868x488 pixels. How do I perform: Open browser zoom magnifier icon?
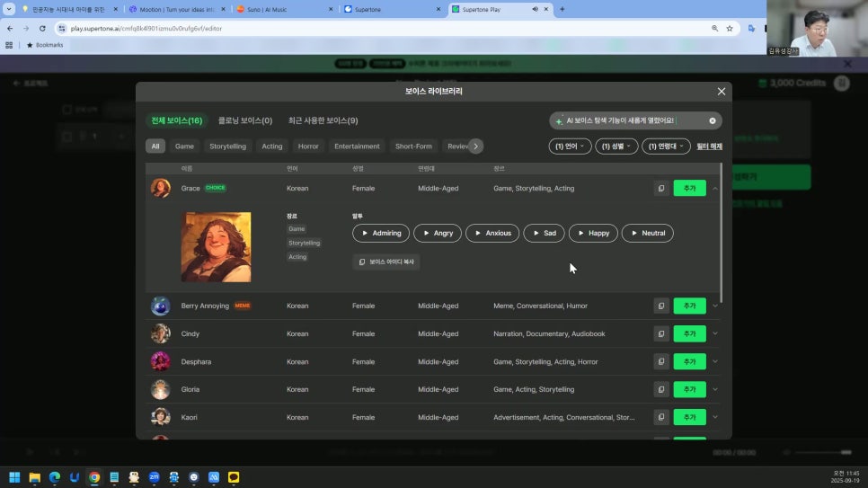tap(714, 28)
